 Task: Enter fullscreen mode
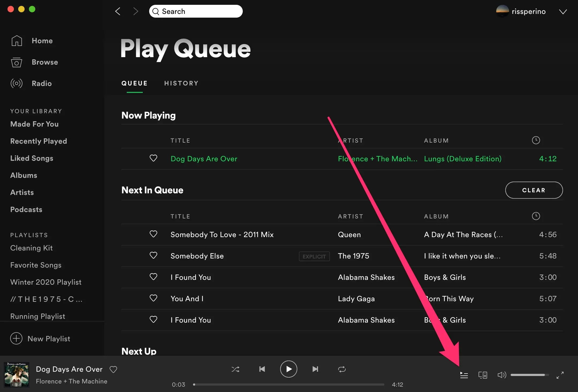(560, 375)
